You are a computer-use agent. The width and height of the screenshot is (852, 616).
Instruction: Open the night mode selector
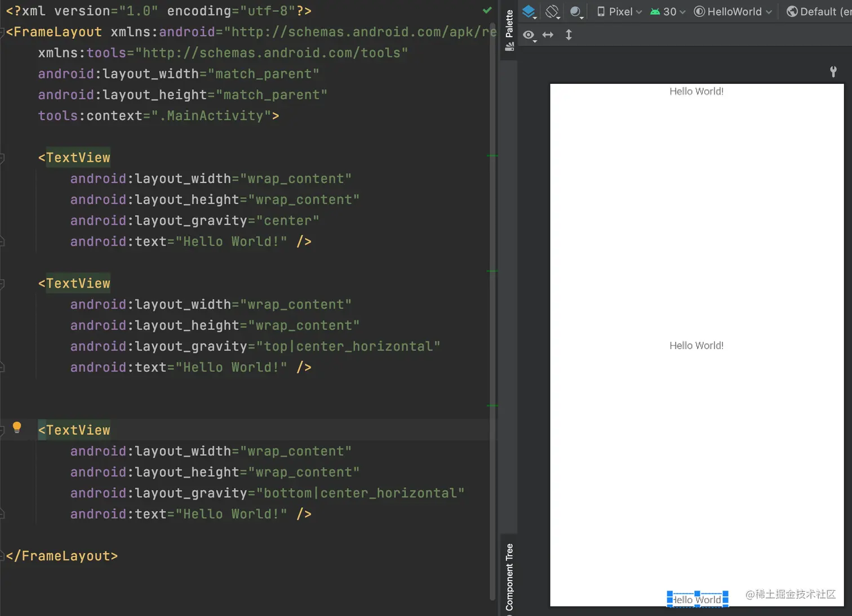[576, 12]
